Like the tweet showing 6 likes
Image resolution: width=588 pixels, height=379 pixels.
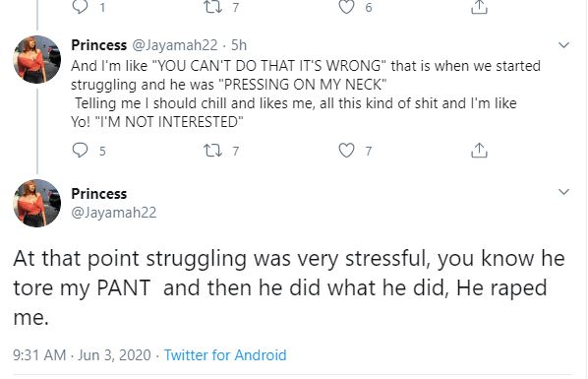[346, 6]
